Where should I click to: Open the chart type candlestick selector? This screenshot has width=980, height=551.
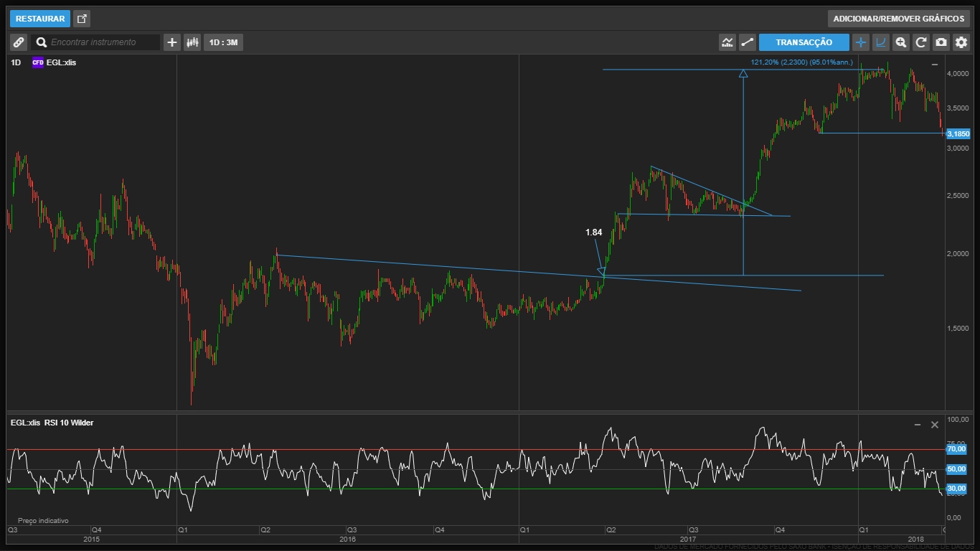(x=192, y=42)
